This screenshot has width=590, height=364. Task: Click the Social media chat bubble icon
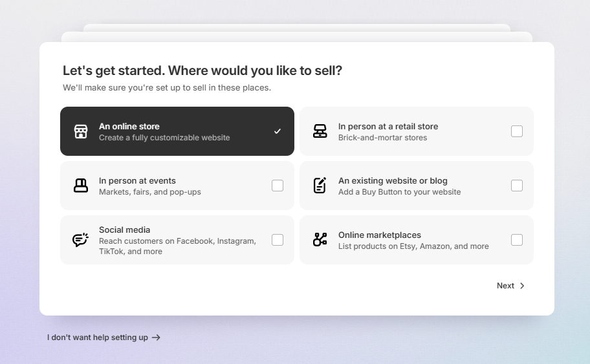(x=81, y=240)
